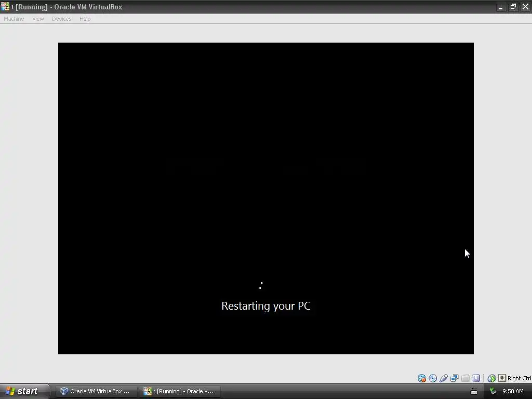The image size is (532, 399).
Task: Click the virtualization features status icon
Action: [476, 378]
